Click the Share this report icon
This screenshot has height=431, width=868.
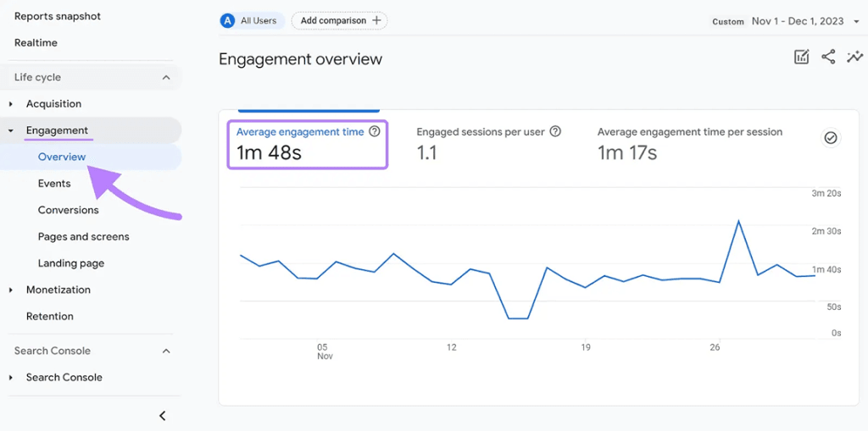point(828,58)
